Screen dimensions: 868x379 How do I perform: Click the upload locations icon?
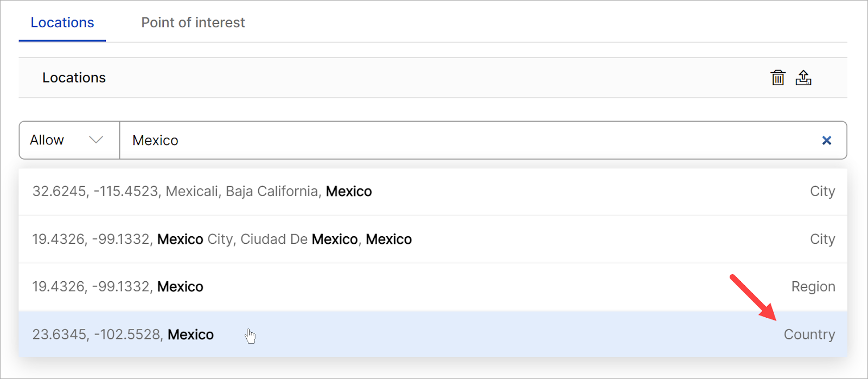(803, 78)
